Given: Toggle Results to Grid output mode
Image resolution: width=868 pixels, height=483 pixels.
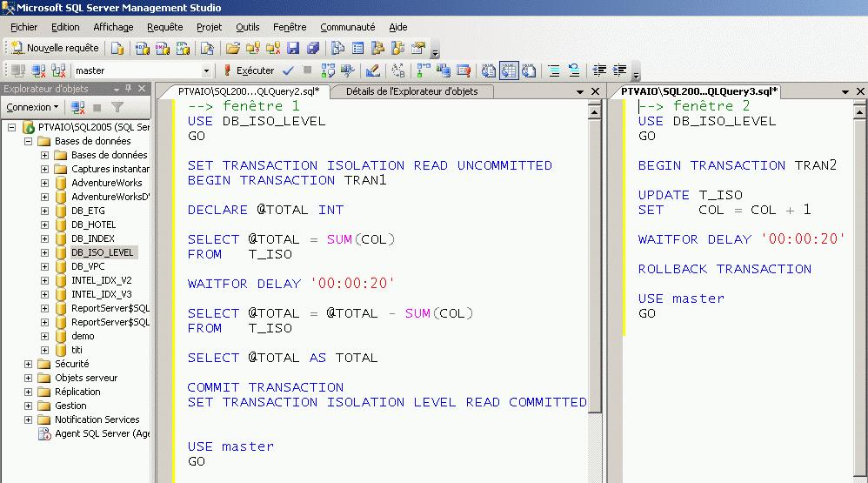Looking at the screenshot, I should click(x=509, y=70).
